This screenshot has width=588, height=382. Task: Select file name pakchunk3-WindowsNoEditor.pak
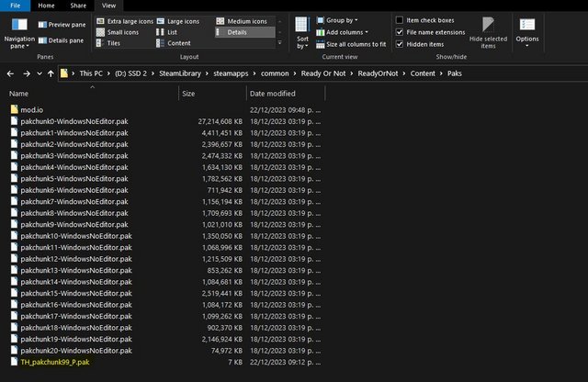coord(74,156)
